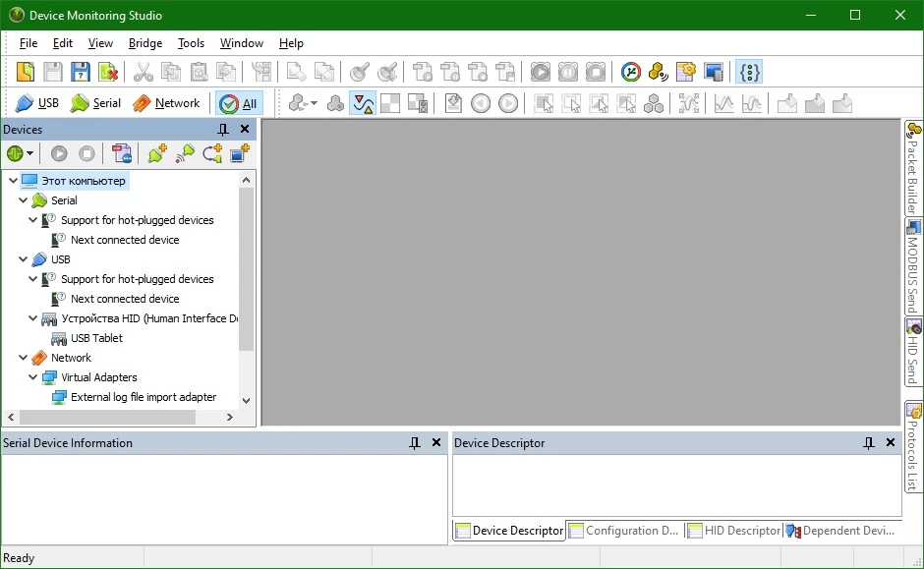Image resolution: width=924 pixels, height=569 pixels.
Task: Click the add bridge icon with curved arrow
Action: pyautogui.click(x=212, y=153)
